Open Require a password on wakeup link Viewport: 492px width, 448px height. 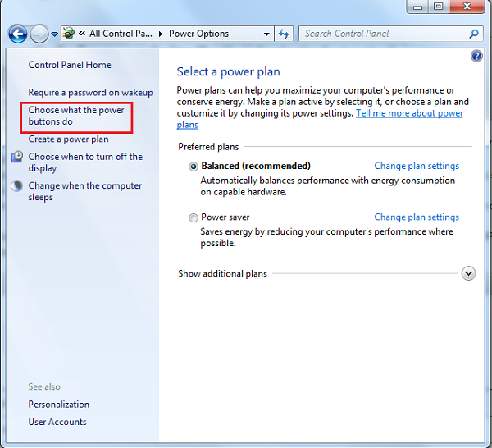pyautogui.click(x=90, y=93)
